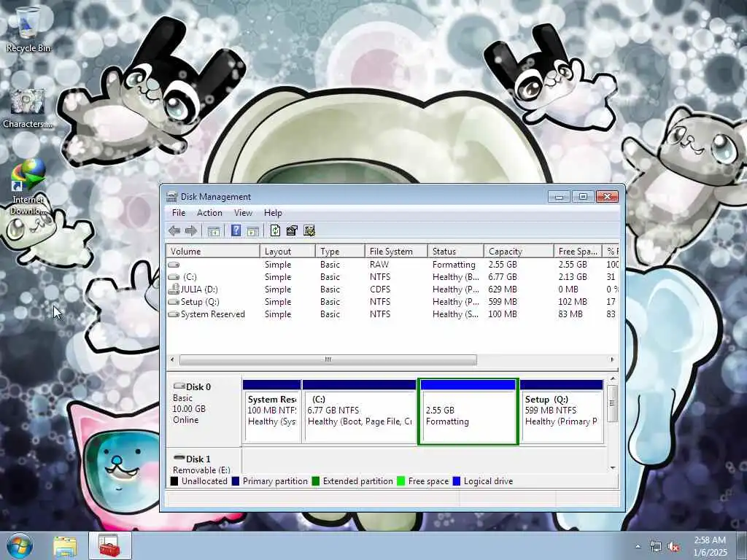Image resolution: width=747 pixels, height=560 pixels.
Task: Click the muted volume tray icon
Action: coord(673,547)
